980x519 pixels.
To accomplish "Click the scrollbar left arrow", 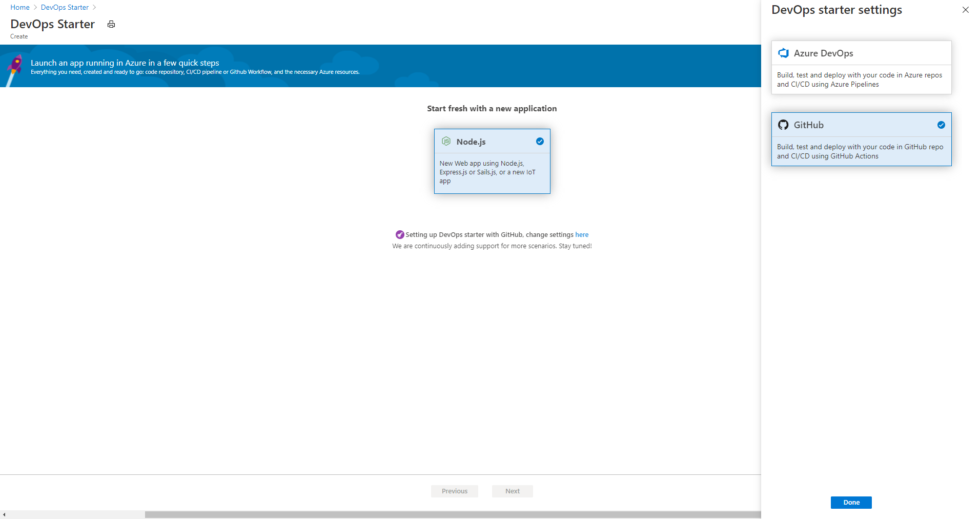I will pos(4,514).
